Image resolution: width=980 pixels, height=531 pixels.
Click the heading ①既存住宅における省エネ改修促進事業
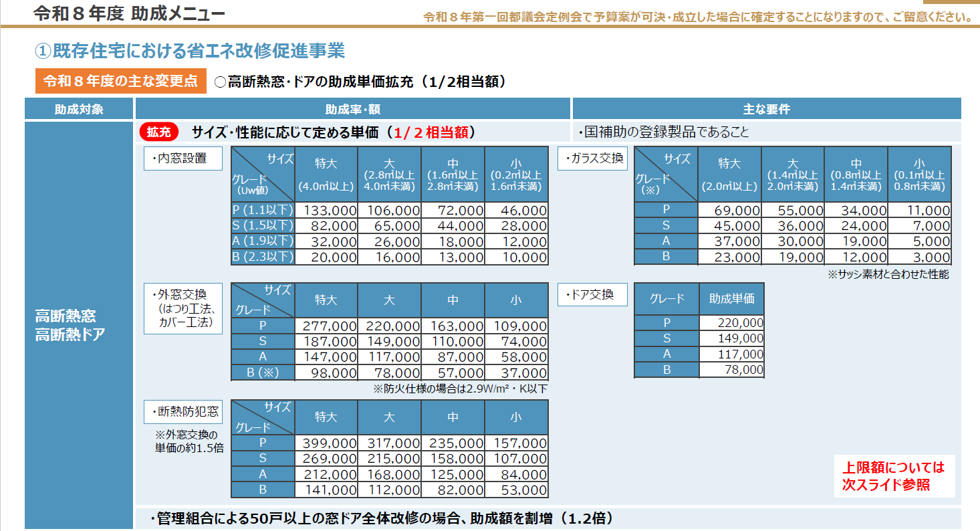point(189,50)
